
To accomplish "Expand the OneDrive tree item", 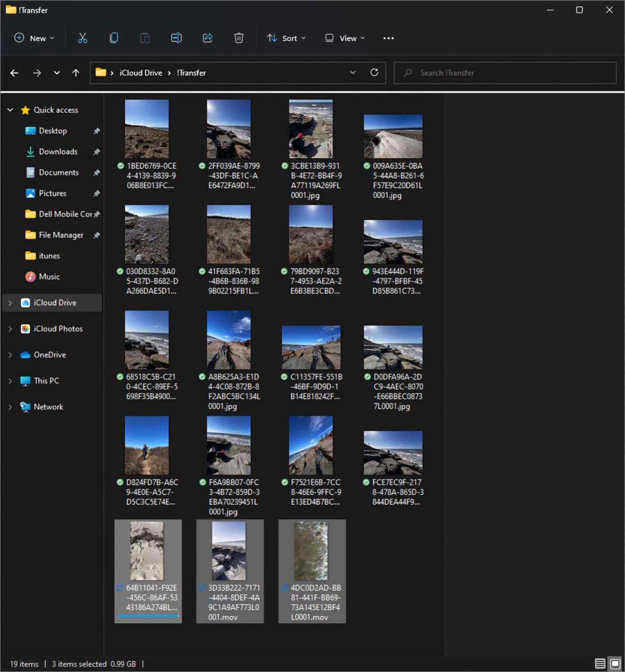I will (x=10, y=355).
